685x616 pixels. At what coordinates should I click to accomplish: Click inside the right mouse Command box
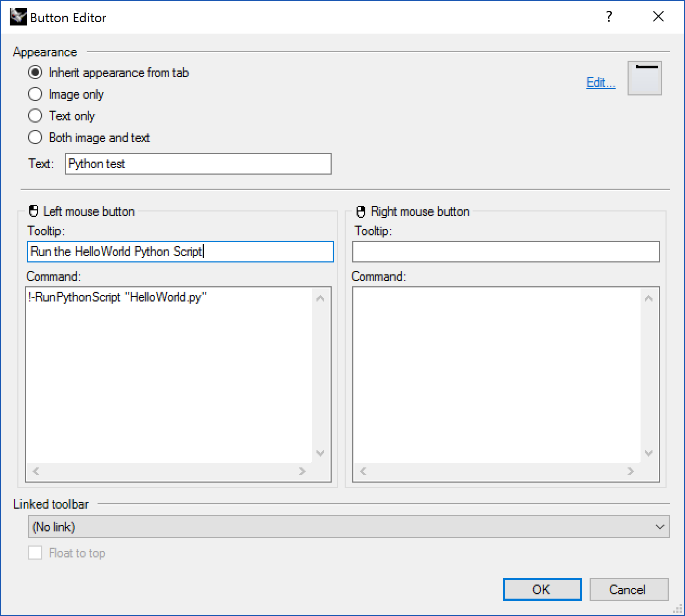[496, 374]
